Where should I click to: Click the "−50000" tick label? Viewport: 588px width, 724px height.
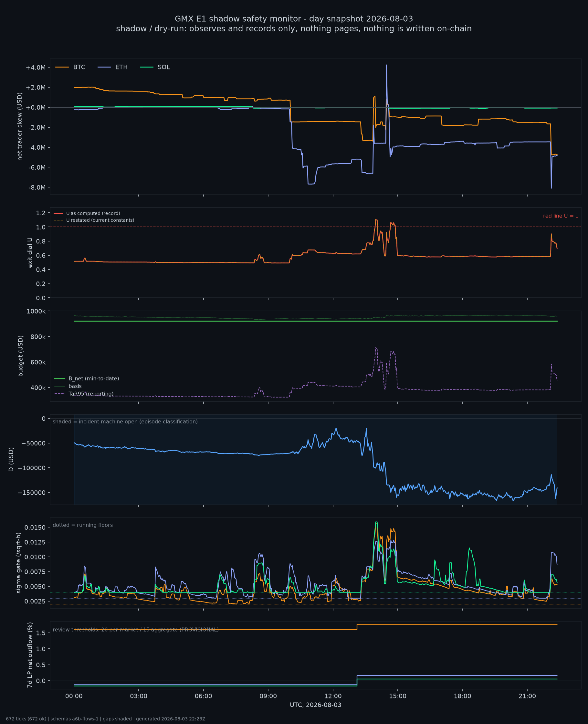(33, 443)
